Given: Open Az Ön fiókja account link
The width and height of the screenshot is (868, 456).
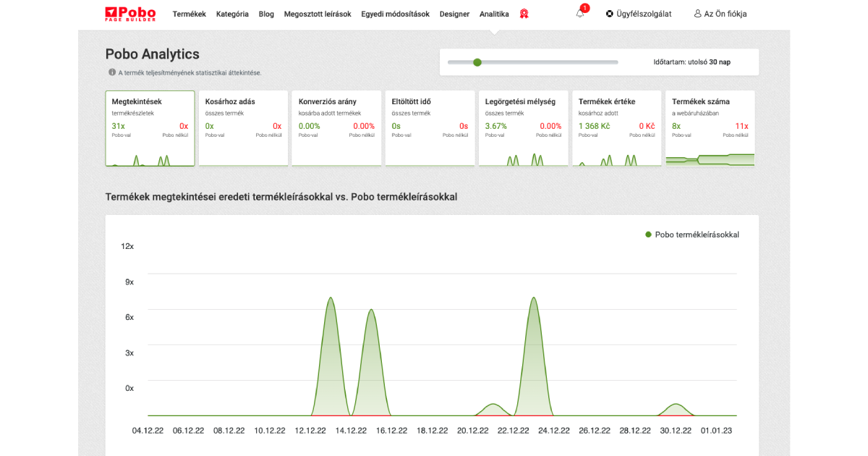Looking at the screenshot, I should tap(720, 14).
